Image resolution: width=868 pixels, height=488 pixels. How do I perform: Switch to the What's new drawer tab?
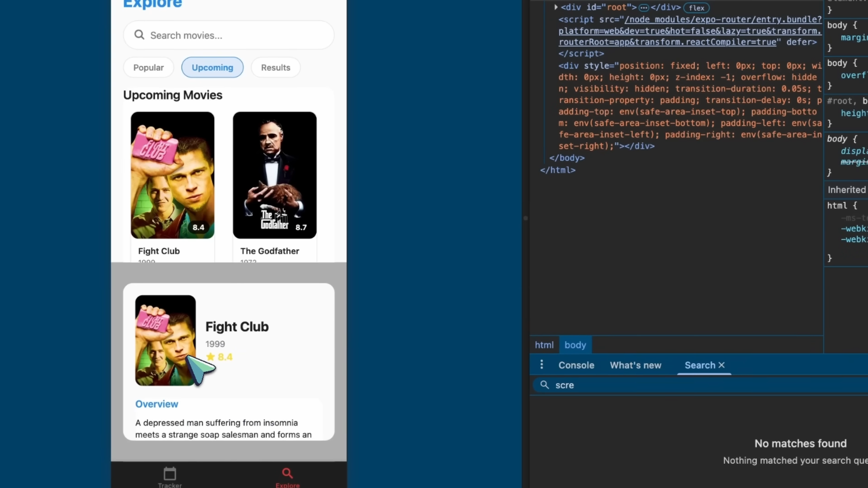[635, 365]
